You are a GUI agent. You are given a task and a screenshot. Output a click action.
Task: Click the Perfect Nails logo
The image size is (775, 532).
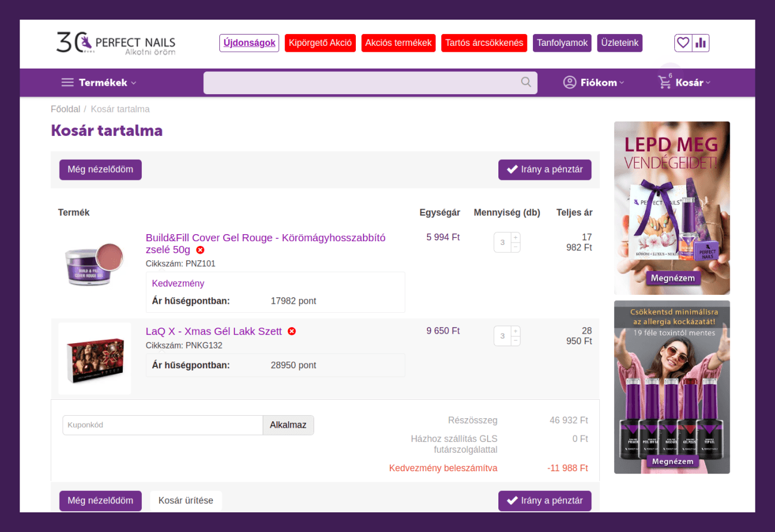[116, 43]
